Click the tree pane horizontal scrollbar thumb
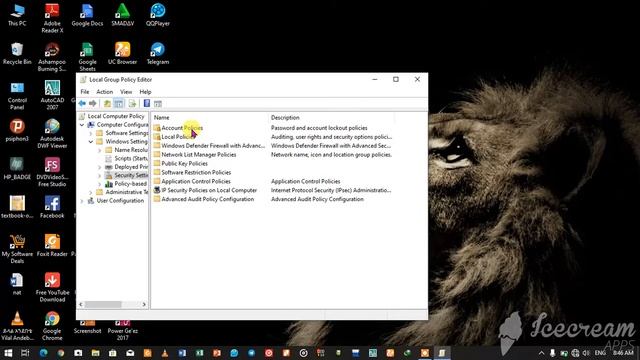 (x=103, y=304)
